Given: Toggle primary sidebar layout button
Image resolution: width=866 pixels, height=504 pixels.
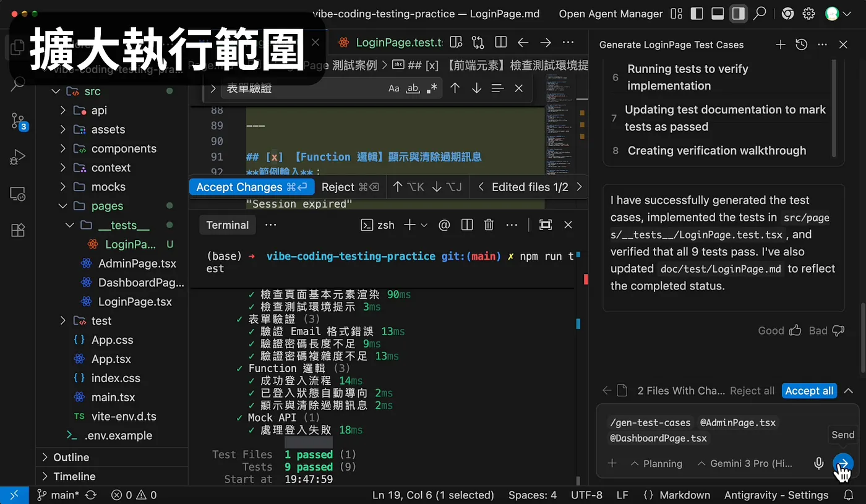Looking at the screenshot, I should 697,14.
